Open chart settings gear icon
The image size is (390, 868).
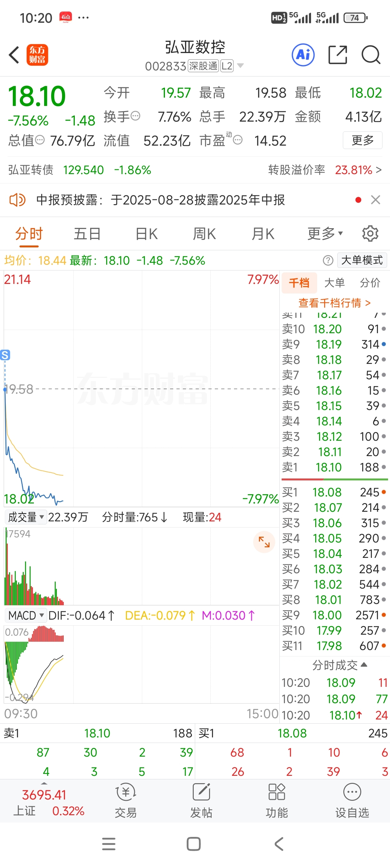click(x=370, y=234)
